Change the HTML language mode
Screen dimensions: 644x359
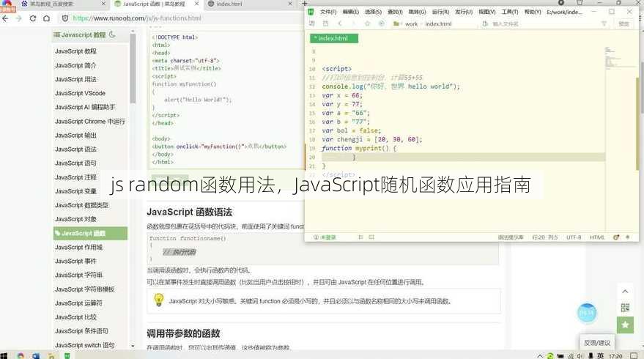click(x=597, y=237)
